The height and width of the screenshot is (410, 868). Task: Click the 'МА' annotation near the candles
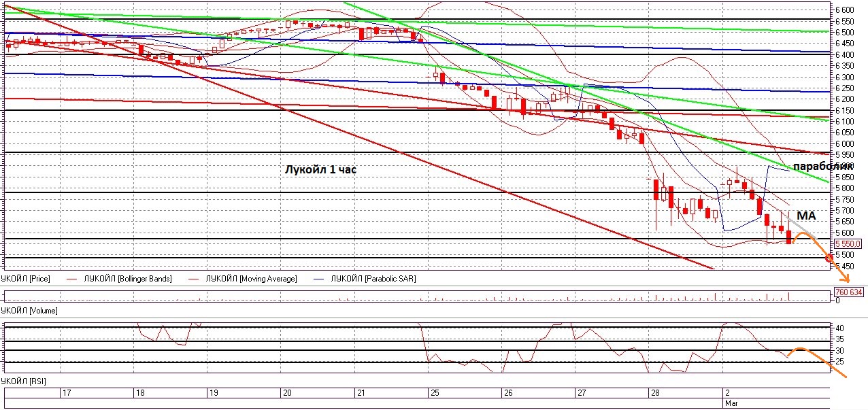[806, 215]
